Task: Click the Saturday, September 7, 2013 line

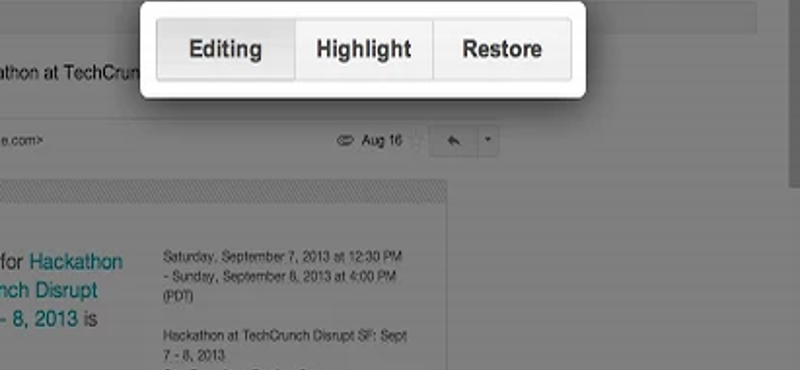Action: (x=283, y=257)
